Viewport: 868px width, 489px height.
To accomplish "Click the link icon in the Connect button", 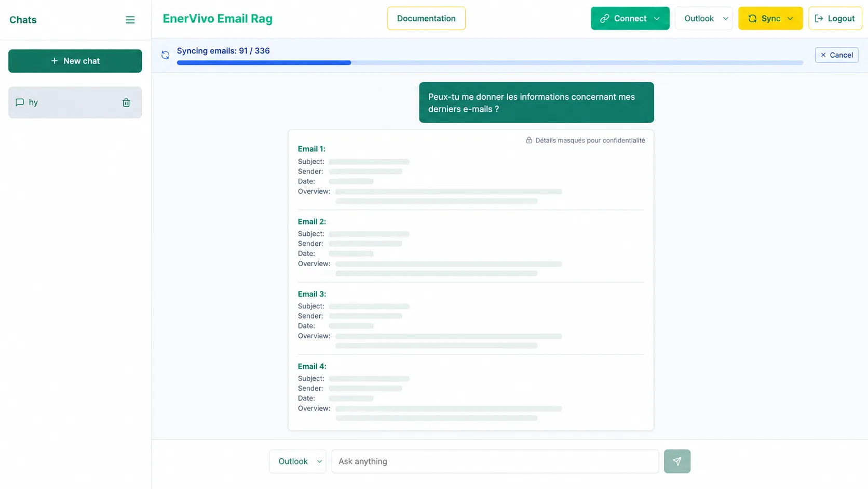I will click(x=604, y=18).
